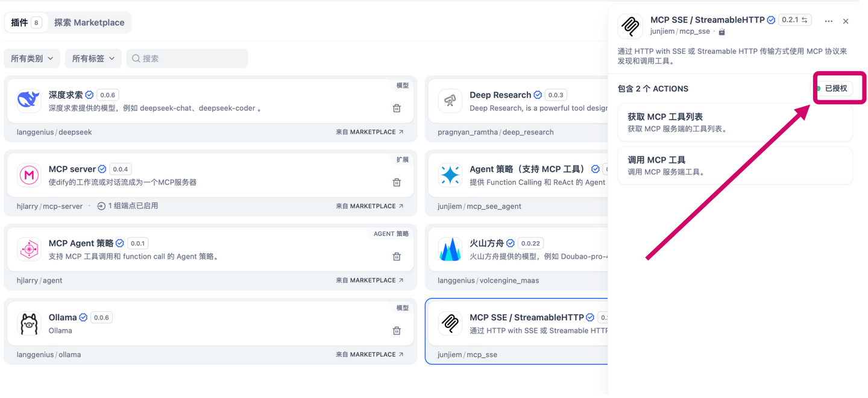Open the 所有类别 category dropdown

[x=31, y=58]
